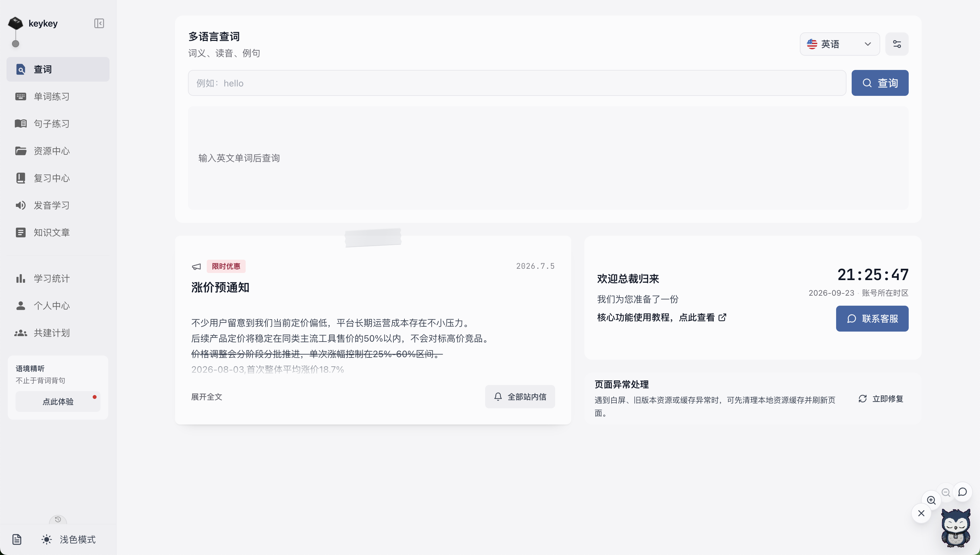Click 立即修复 to repair page
The width and height of the screenshot is (980, 555).
point(881,399)
